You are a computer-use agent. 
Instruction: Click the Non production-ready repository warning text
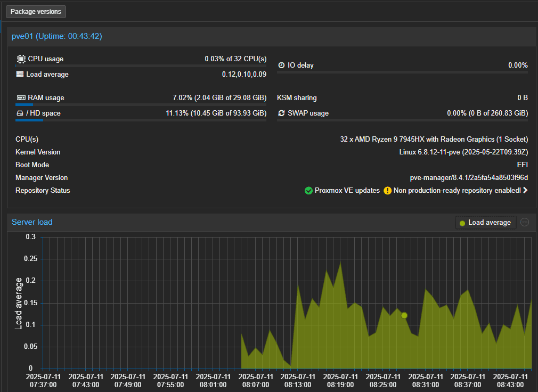[457, 191]
